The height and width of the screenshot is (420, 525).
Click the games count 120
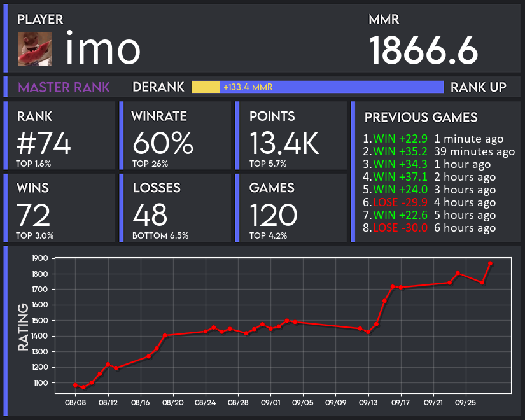click(x=273, y=215)
